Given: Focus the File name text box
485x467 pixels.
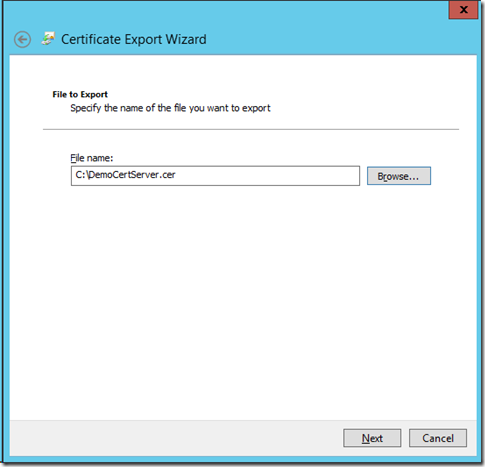Looking at the screenshot, I should click(x=215, y=176).
